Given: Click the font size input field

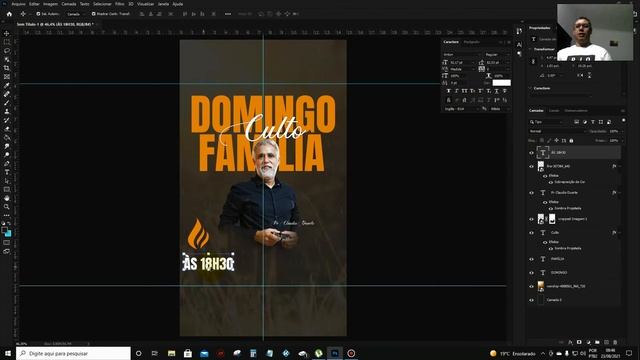Looking at the screenshot, I should pos(461,63).
